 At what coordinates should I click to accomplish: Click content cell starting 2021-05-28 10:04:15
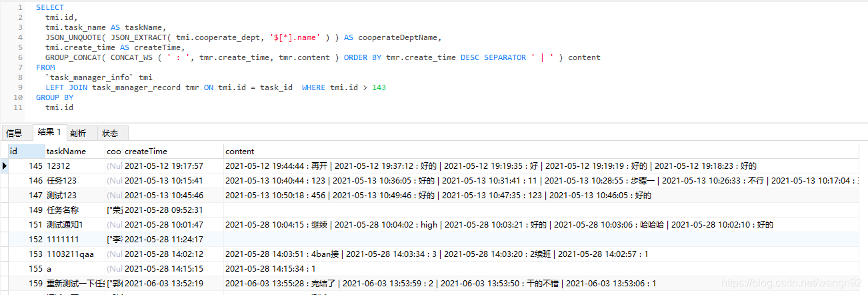click(x=541, y=224)
